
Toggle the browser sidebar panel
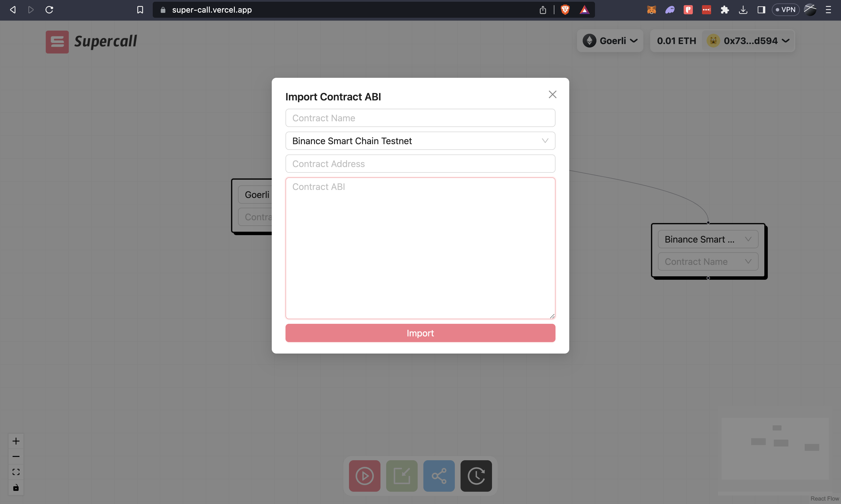pos(761,10)
